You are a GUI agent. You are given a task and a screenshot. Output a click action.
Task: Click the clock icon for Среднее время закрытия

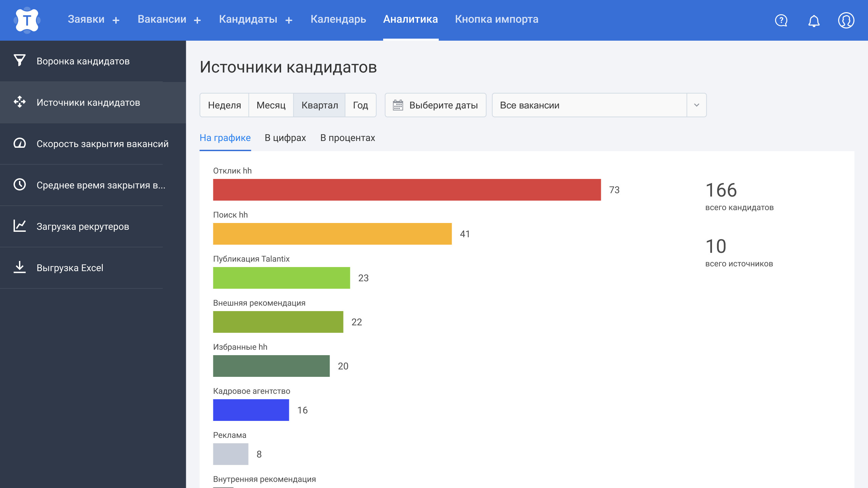click(x=20, y=184)
